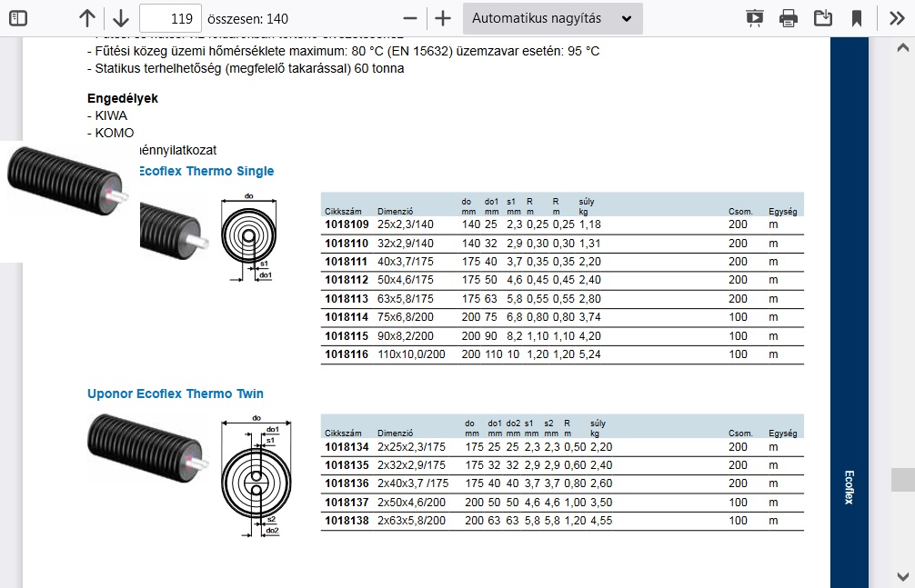Click the scrollbar up arrow

tap(902, 48)
